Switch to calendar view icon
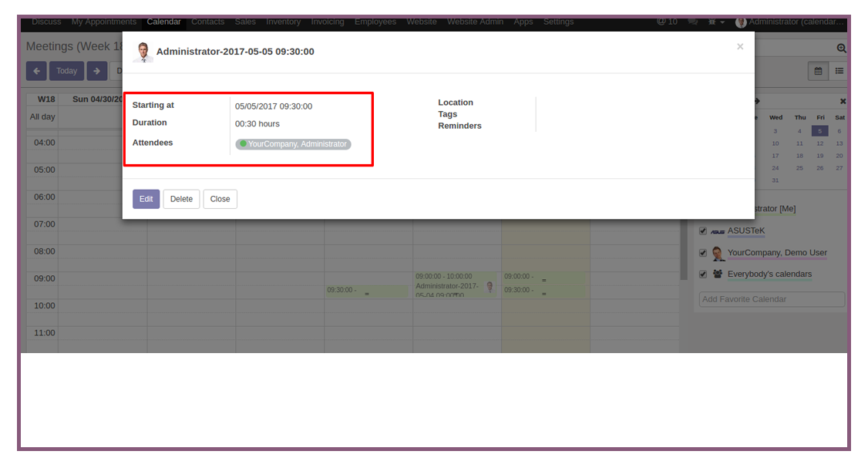868x468 pixels. pos(818,71)
